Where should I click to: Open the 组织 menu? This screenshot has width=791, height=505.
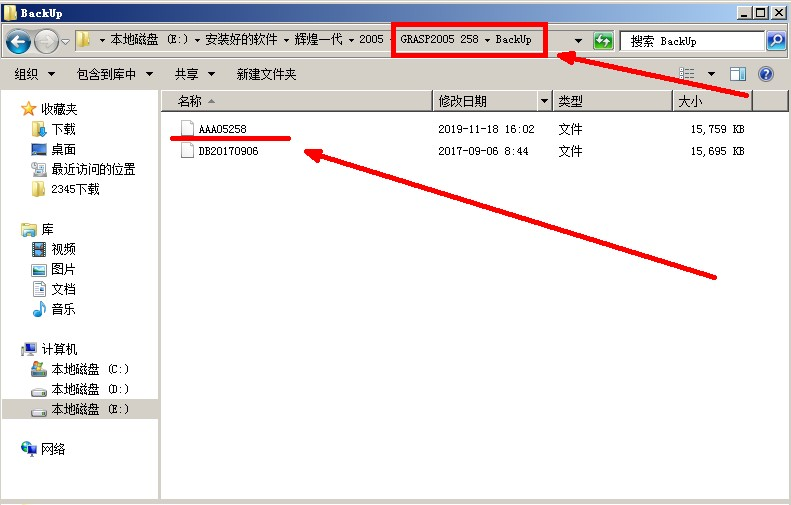click(34, 74)
